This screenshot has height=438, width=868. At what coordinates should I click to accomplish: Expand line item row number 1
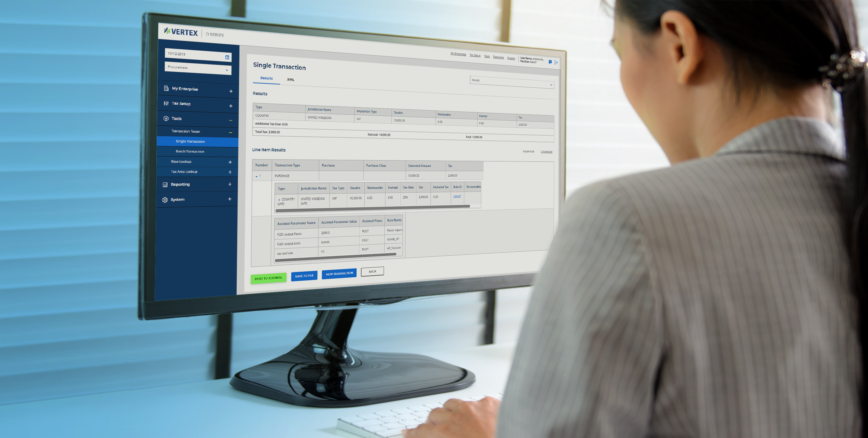coord(257,175)
